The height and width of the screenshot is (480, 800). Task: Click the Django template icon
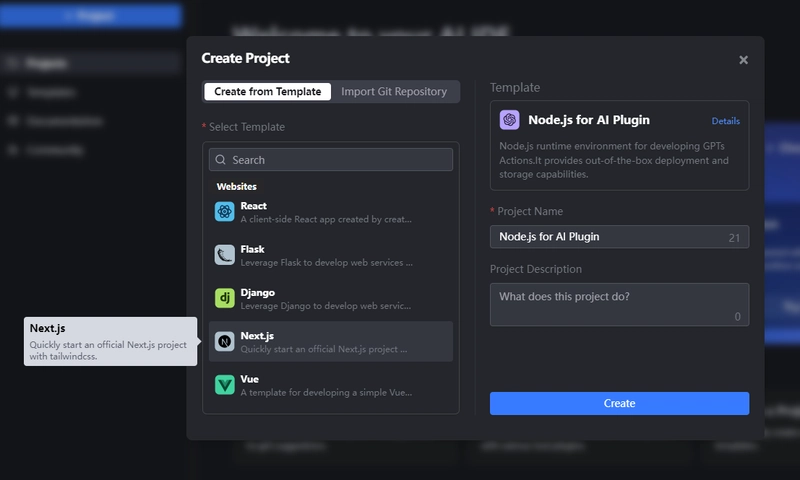(x=224, y=298)
